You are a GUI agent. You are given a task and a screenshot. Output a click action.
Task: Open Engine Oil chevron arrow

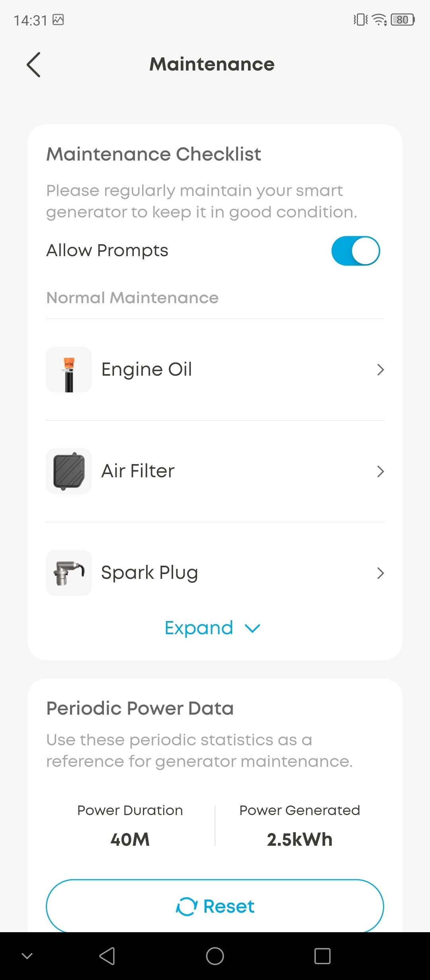pos(380,370)
